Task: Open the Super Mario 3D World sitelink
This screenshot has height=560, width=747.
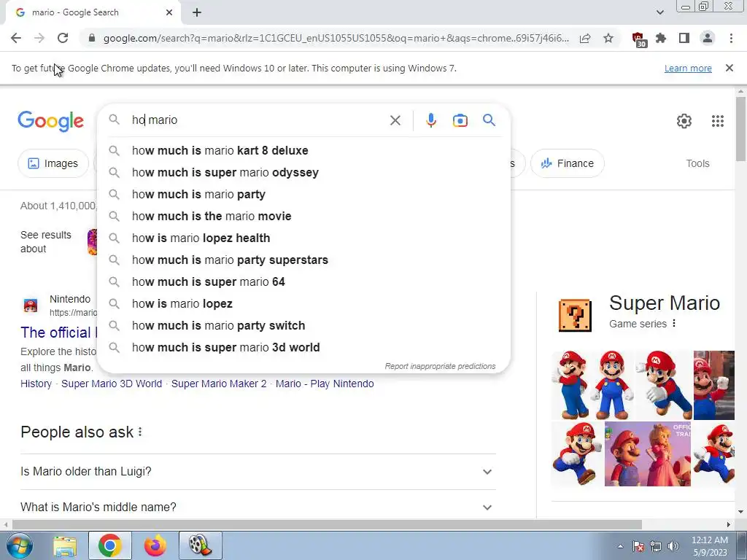Action: coord(112,384)
